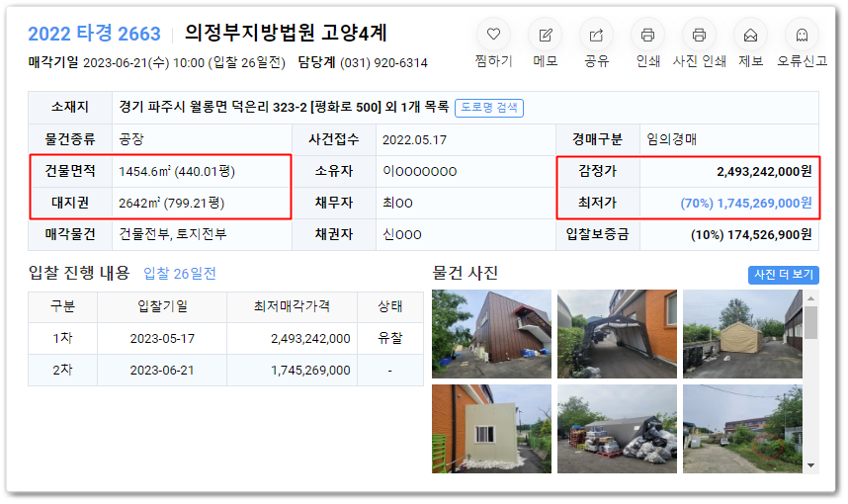848x504 pixels.
Task: Select the 담당계 phone (031) 920-6314
Action: tap(383, 63)
